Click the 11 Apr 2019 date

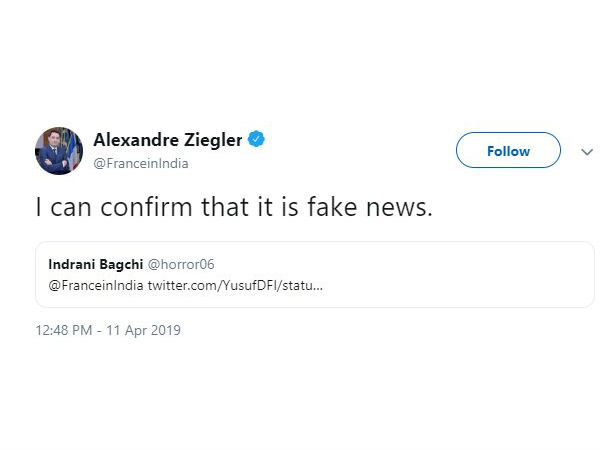pyautogui.click(x=144, y=330)
